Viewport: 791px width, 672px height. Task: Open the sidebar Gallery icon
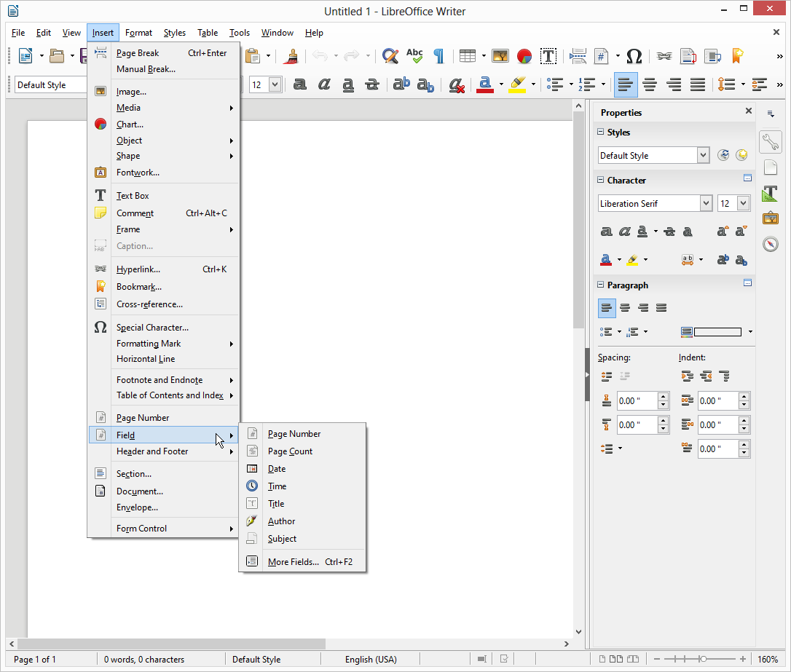[x=771, y=218]
